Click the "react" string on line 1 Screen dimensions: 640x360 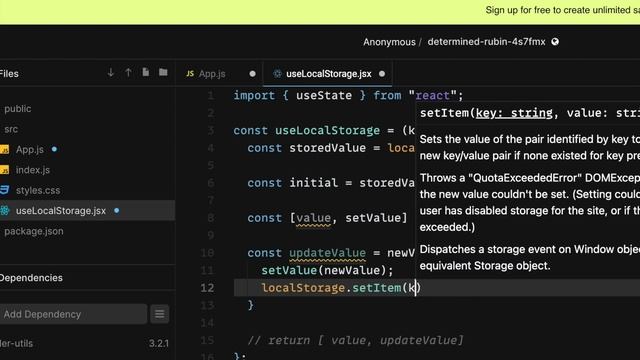tap(433, 96)
